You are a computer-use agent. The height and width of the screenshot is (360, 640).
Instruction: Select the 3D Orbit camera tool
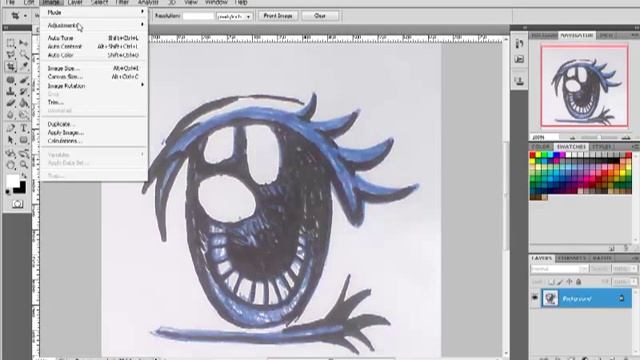[x=24, y=153]
